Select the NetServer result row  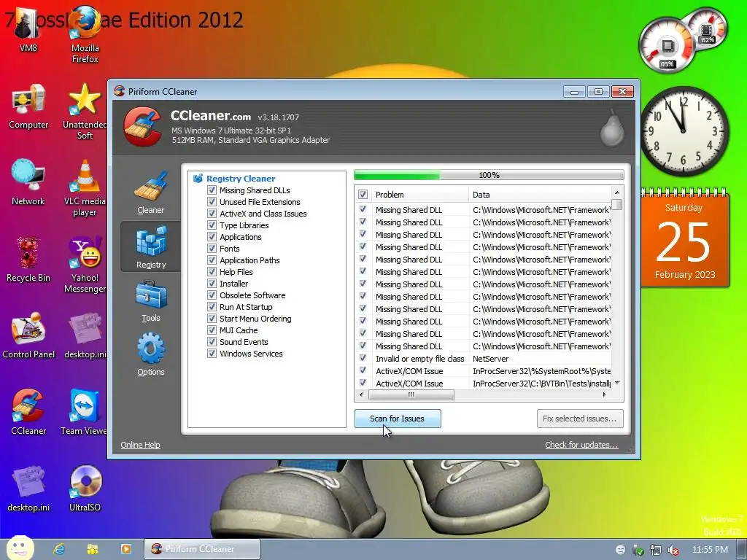tap(483, 359)
